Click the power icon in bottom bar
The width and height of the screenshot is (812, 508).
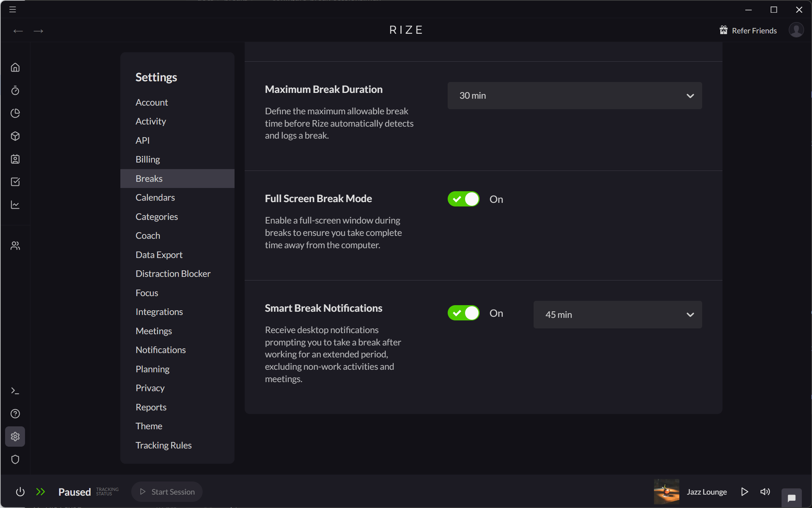20,492
